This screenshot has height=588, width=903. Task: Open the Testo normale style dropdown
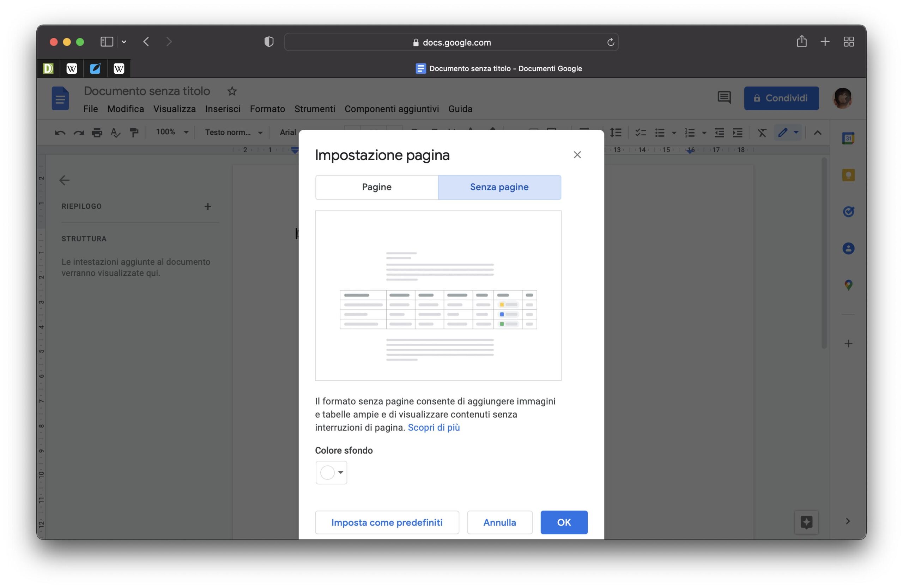[234, 132]
